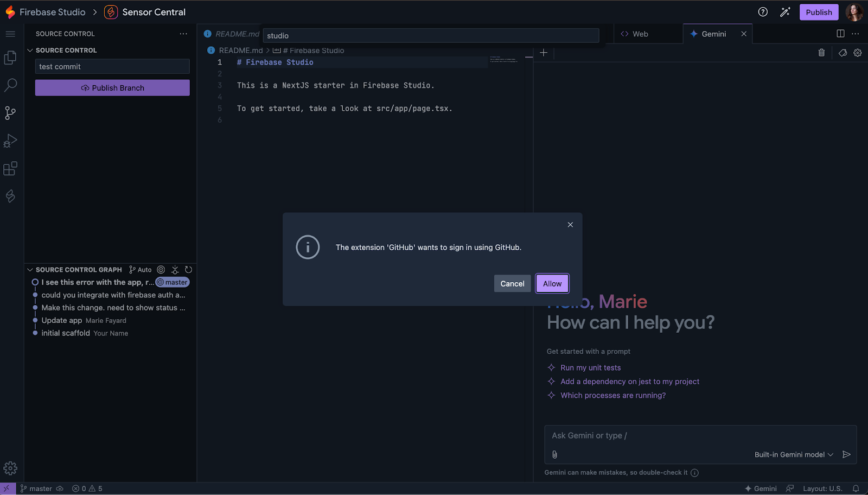This screenshot has height=495, width=868.
Task: Click the master branch badge in graph
Action: click(173, 282)
